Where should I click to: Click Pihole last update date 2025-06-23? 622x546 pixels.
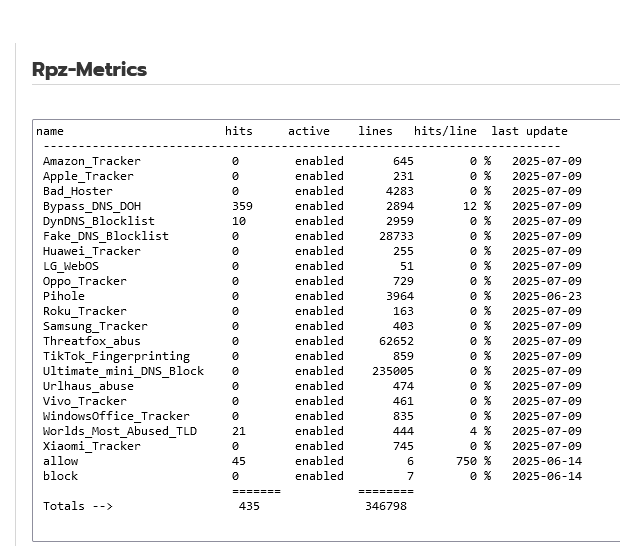pos(547,296)
